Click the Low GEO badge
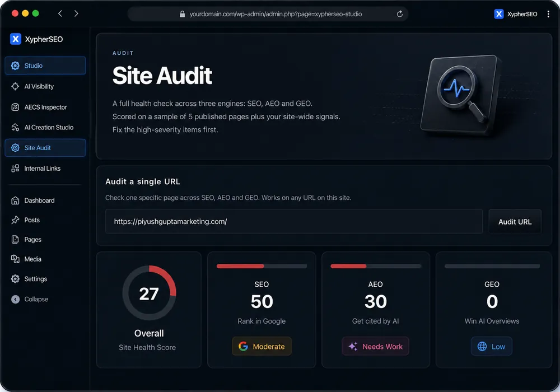 [492, 346]
